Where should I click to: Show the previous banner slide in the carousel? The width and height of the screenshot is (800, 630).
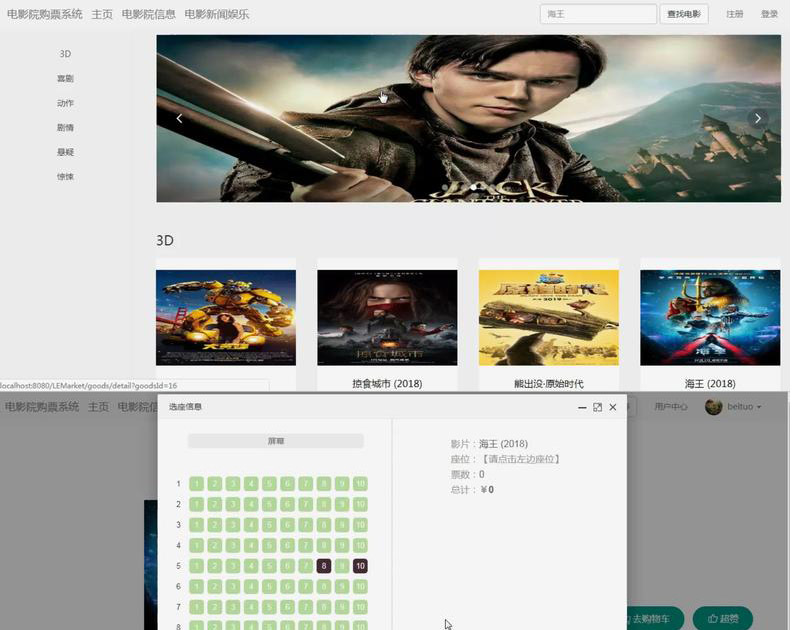179,118
